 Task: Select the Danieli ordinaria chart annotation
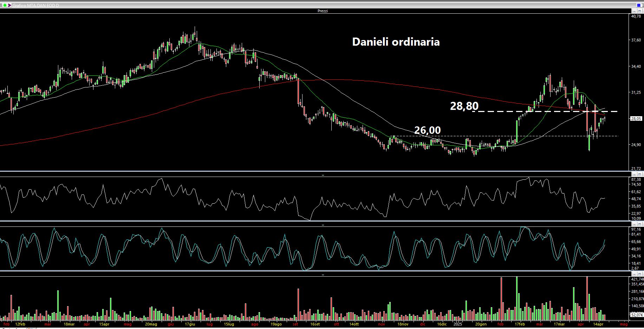[396, 42]
